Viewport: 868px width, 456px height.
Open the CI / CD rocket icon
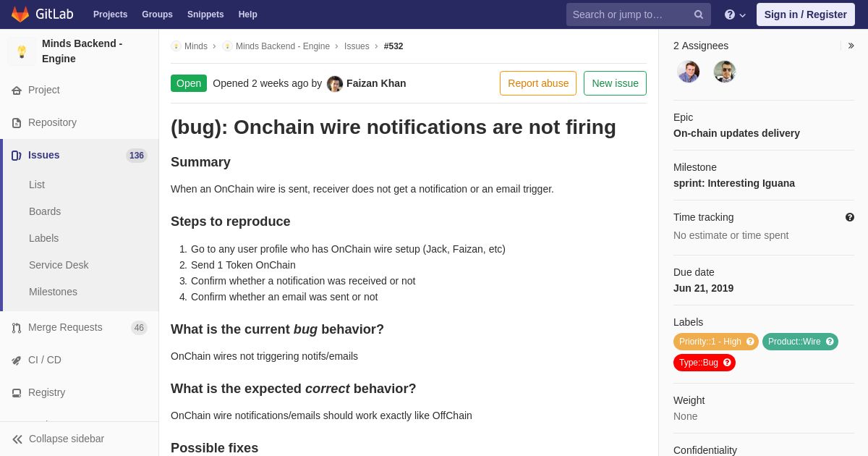click(17, 360)
